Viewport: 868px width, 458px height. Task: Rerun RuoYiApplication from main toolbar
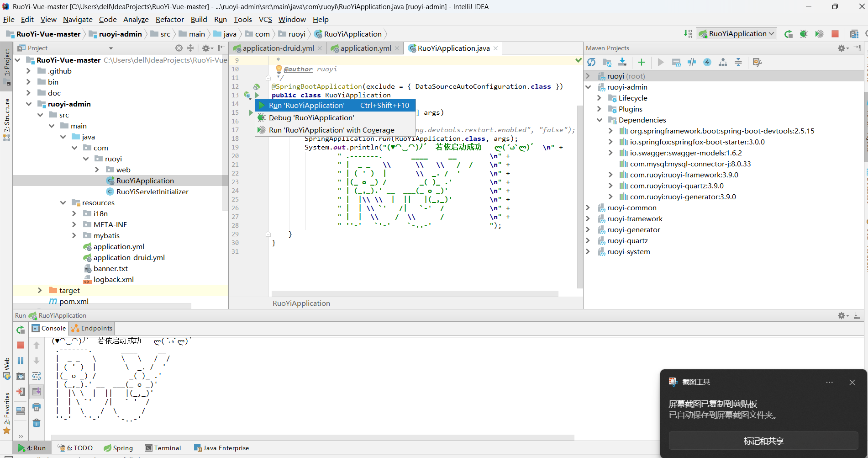pyautogui.click(x=789, y=34)
